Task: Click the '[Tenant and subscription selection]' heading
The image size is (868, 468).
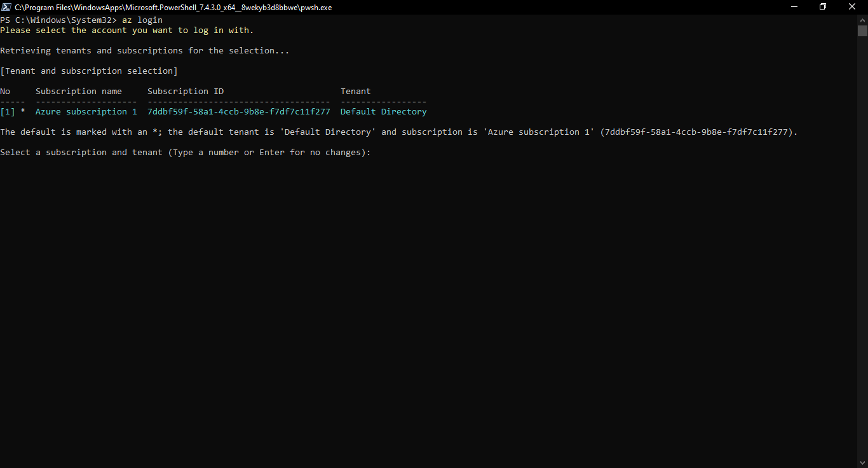Action: (x=89, y=71)
